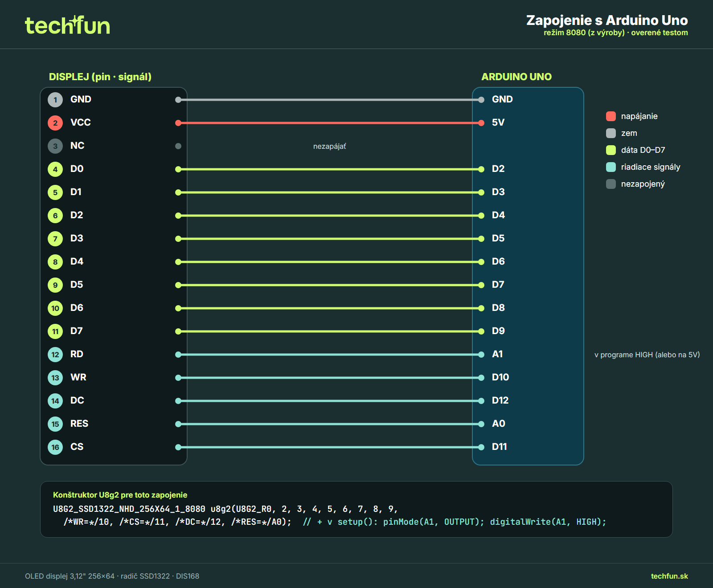Click pin 4 circle next to D0
713x588 pixels.
coord(55,169)
